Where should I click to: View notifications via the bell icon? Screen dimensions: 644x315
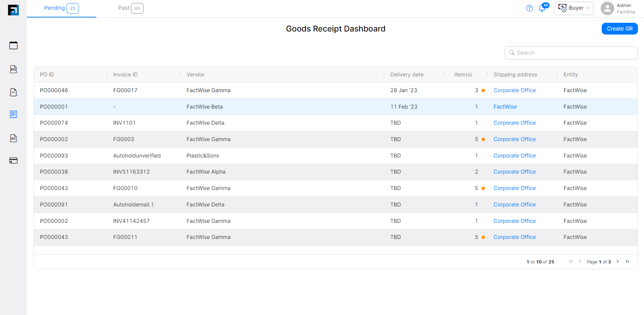543,8
